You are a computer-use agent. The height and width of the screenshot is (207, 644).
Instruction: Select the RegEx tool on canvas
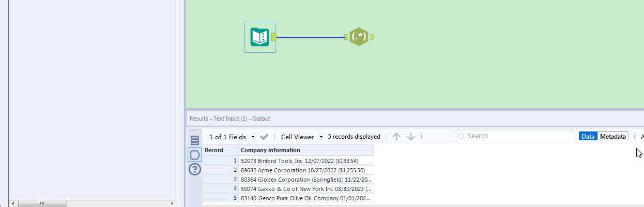(358, 37)
